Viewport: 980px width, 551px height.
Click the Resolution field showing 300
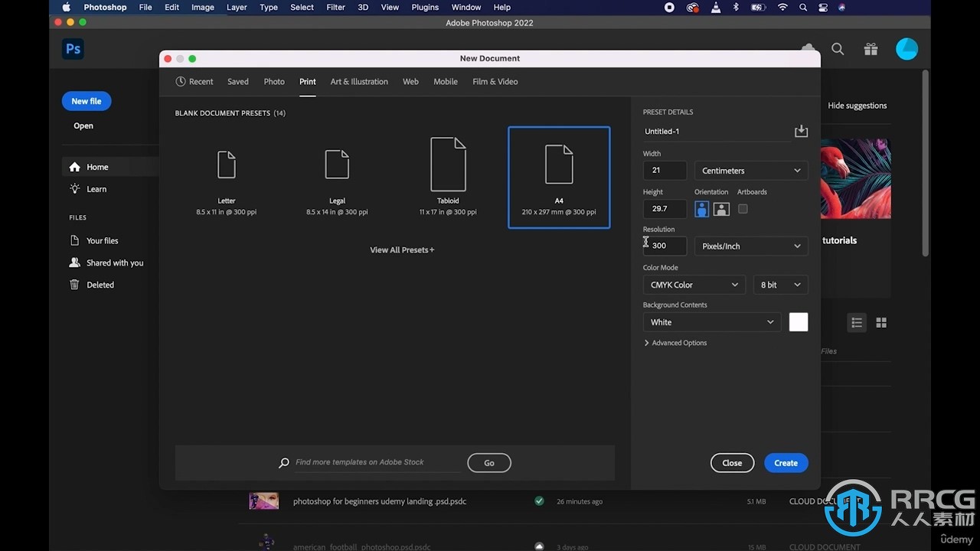click(x=665, y=246)
